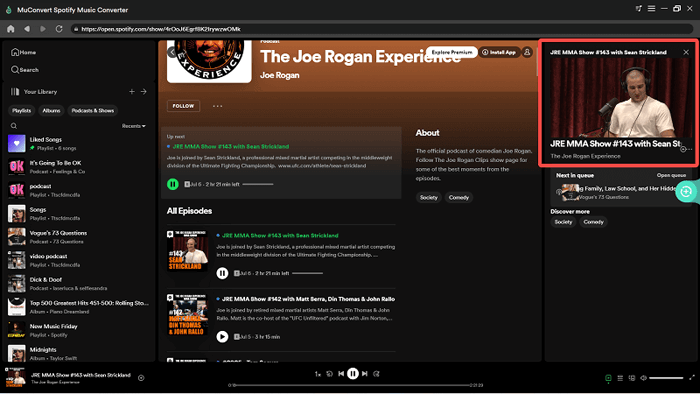Toggle the queue icon in bottom bar
Screen dimensions: 700x394
[x=620, y=378]
